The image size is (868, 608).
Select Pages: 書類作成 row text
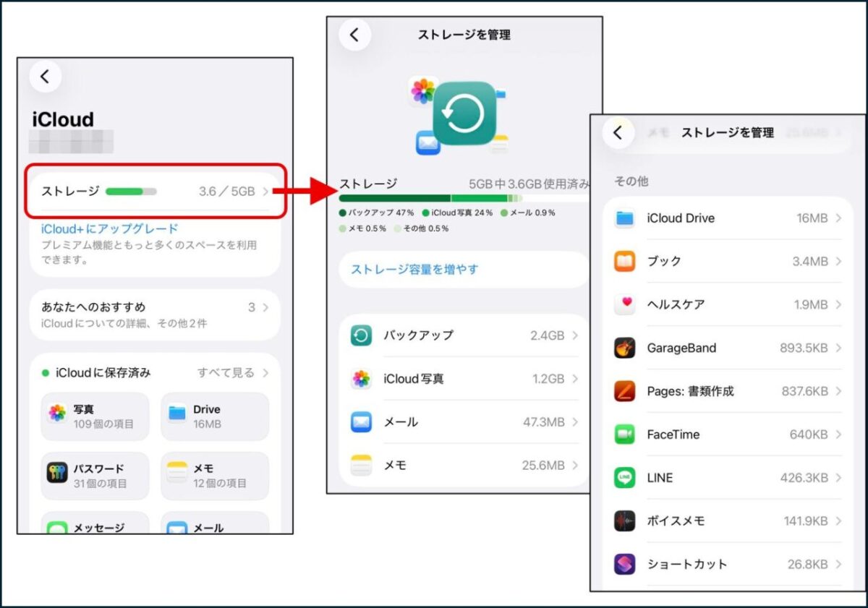[x=690, y=391]
